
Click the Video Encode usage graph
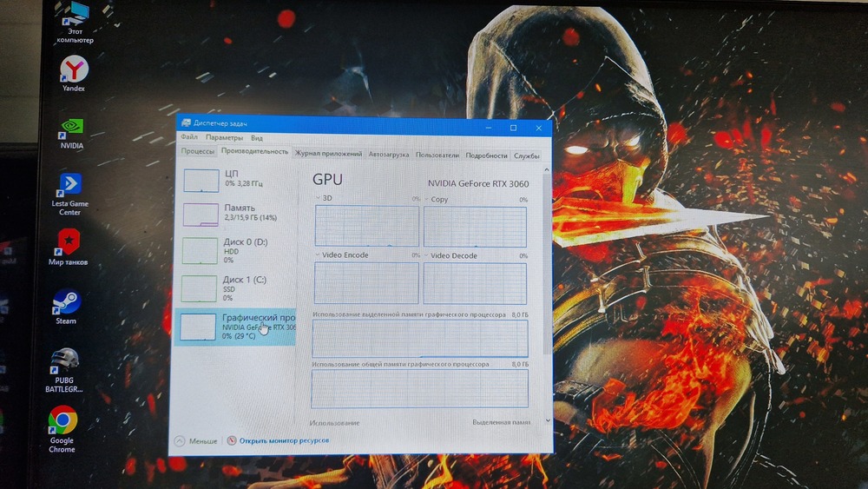(x=366, y=283)
